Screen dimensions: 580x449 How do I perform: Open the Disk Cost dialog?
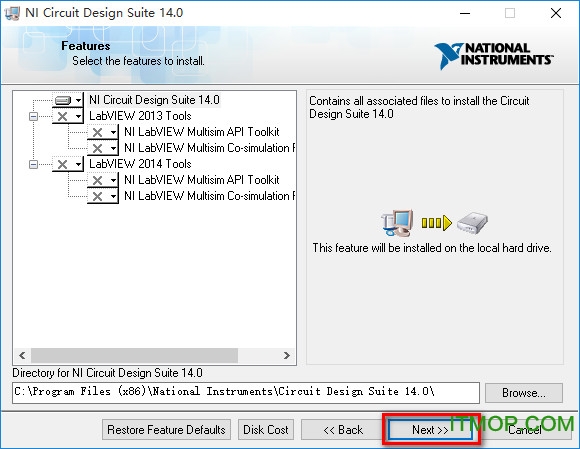coord(266,430)
